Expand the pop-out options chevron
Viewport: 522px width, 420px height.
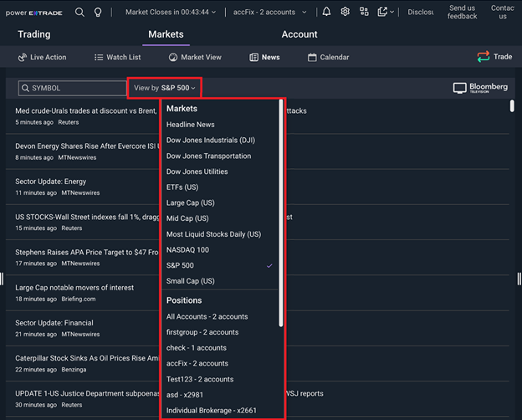[391, 12]
